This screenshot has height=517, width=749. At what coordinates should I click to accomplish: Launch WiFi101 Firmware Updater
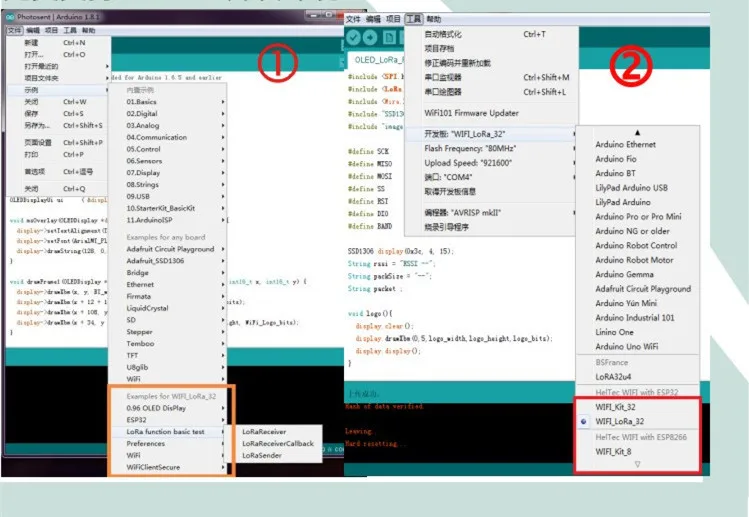pyautogui.click(x=491, y=113)
